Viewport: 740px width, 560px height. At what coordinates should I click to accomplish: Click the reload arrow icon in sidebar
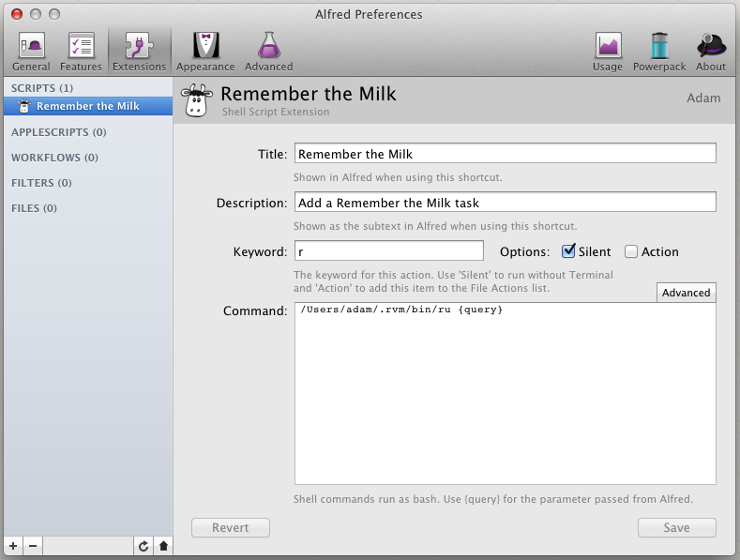point(143,545)
